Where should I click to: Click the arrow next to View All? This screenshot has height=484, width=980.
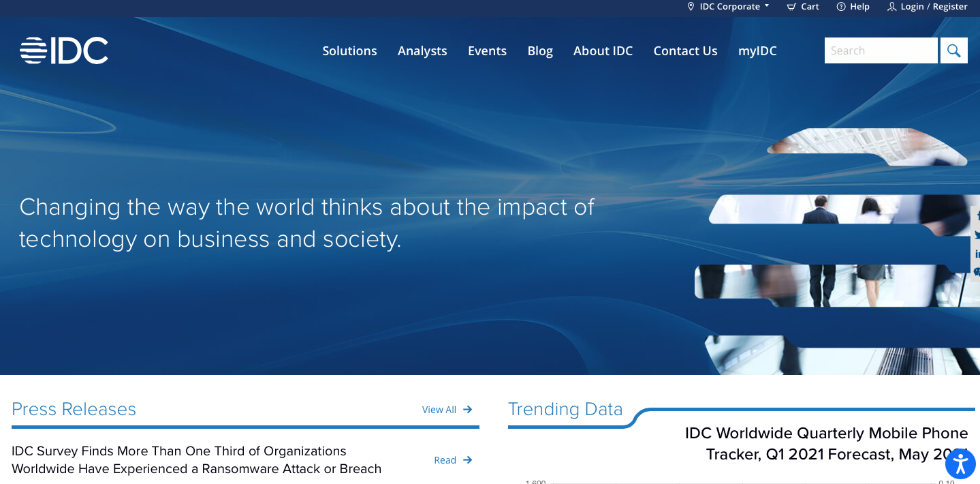[x=468, y=409]
